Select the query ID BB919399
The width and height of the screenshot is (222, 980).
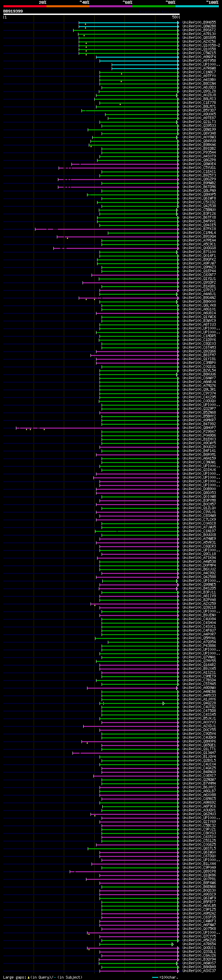coord(13,11)
